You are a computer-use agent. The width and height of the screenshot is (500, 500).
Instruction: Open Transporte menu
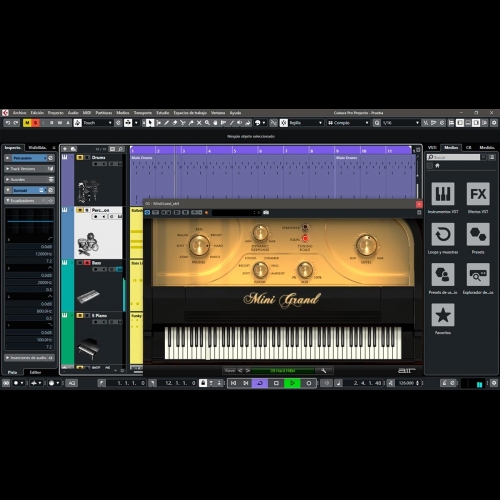pyautogui.click(x=143, y=113)
